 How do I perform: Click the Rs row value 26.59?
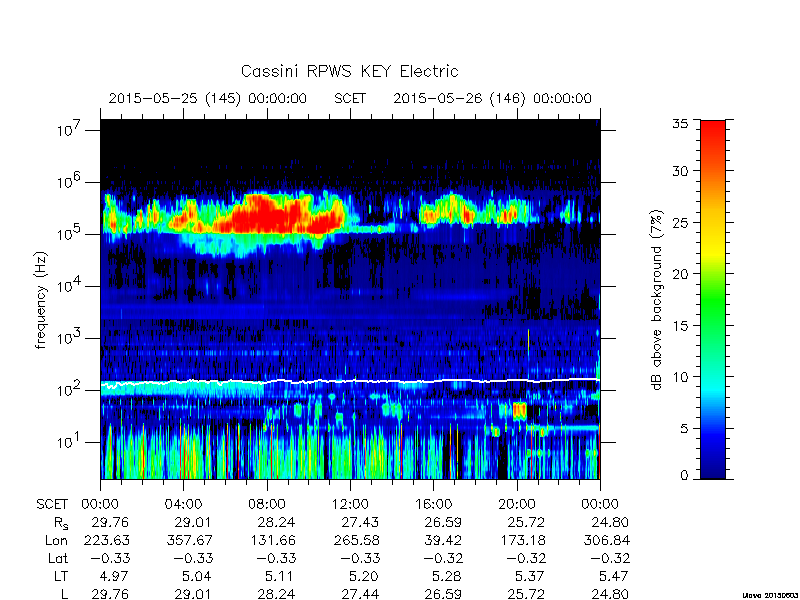pos(443,522)
